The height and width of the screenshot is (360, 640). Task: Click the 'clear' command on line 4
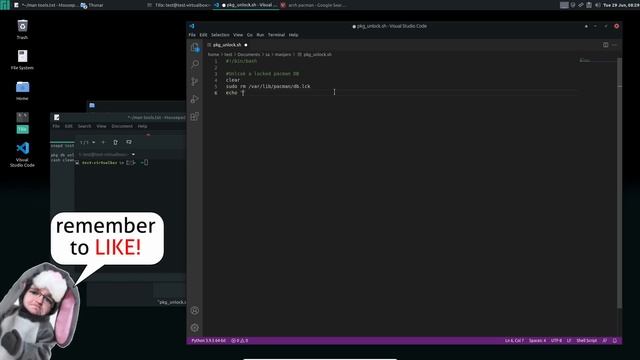(233, 80)
